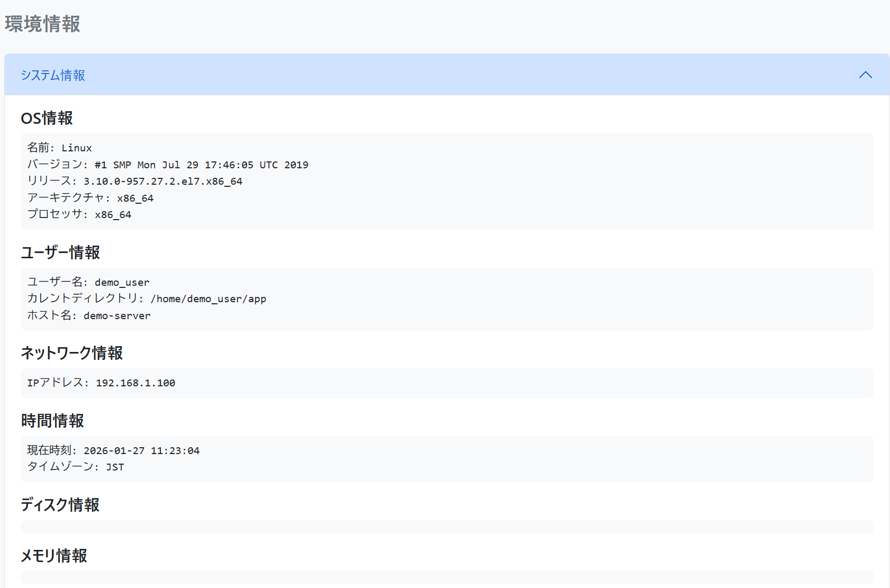Click the プロセッサ: x86_64 line

click(79, 214)
